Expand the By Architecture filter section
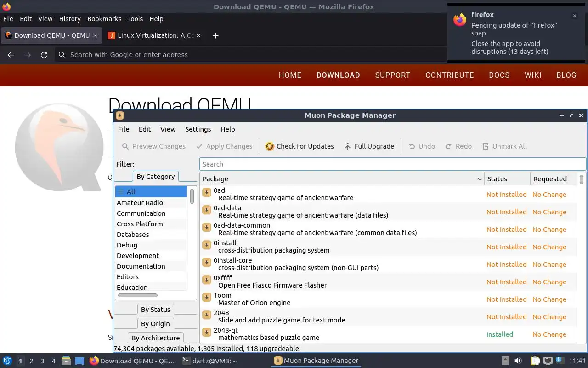Viewport: 588px width, 368px height. point(155,338)
